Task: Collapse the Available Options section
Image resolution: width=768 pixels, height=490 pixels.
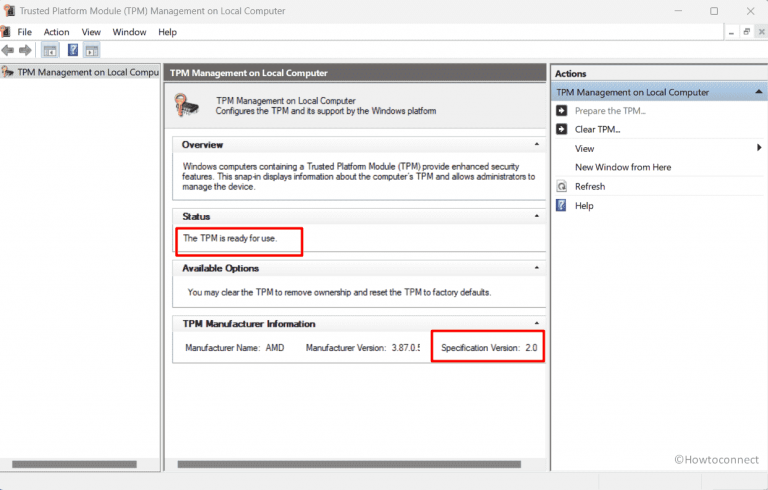Action: (537, 268)
